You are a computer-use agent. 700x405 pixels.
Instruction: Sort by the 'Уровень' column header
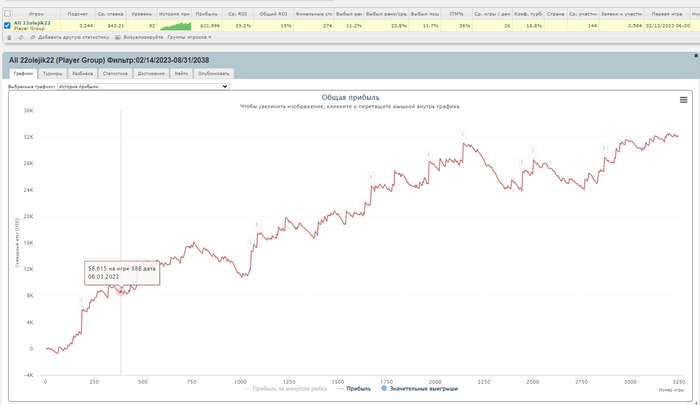tap(142, 14)
